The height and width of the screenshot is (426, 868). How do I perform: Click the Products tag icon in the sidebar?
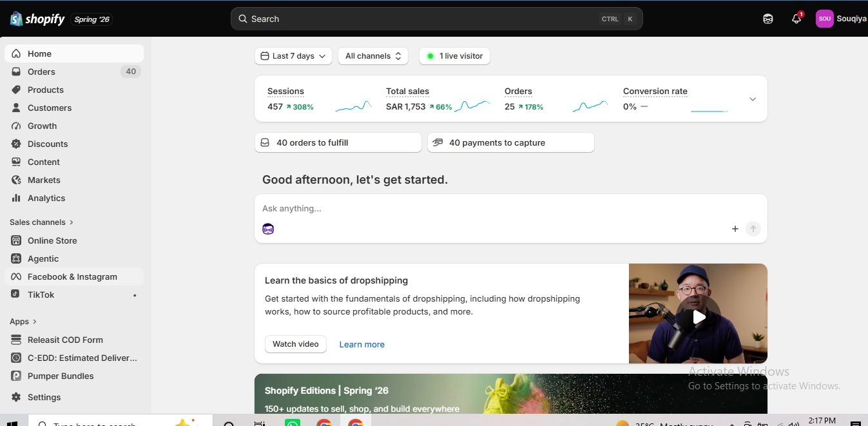16,90
